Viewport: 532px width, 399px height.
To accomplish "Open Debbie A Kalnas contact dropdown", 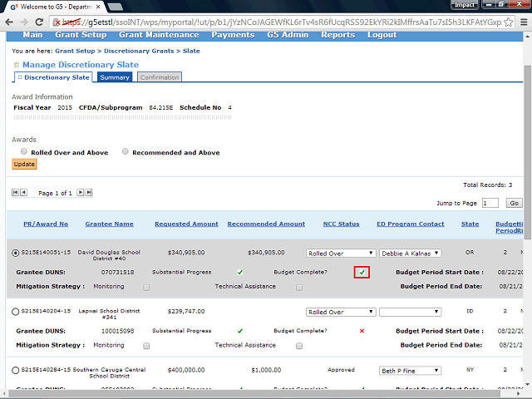I will click(410, 253).
